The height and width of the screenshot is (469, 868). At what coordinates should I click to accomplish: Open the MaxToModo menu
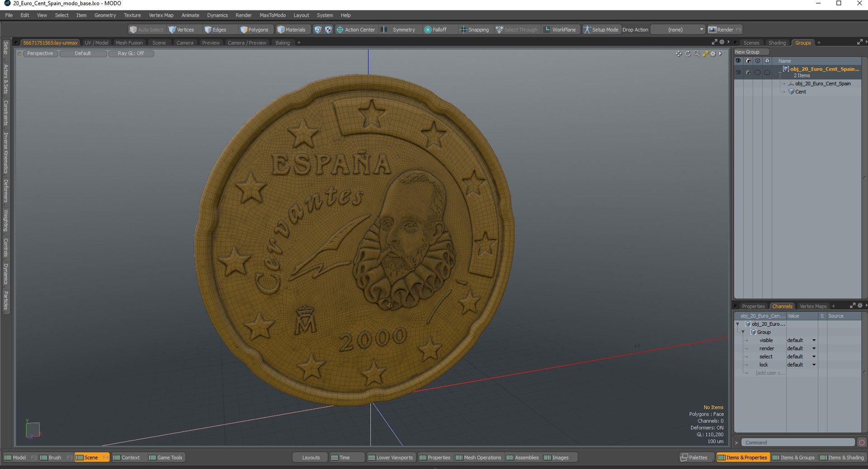pyautogui.click(x=273, y=15)
